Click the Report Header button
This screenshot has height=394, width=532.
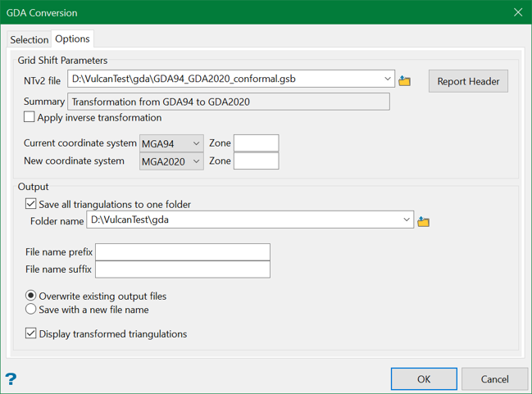[468, 81]
